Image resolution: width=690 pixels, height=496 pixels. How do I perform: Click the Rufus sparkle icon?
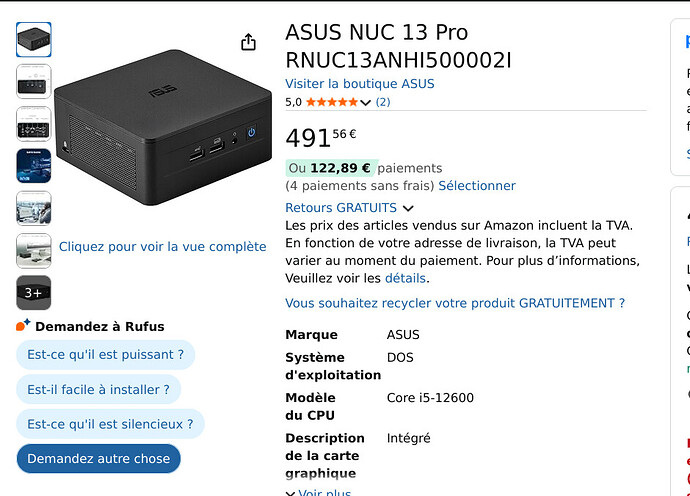click(x=23, y=325)
